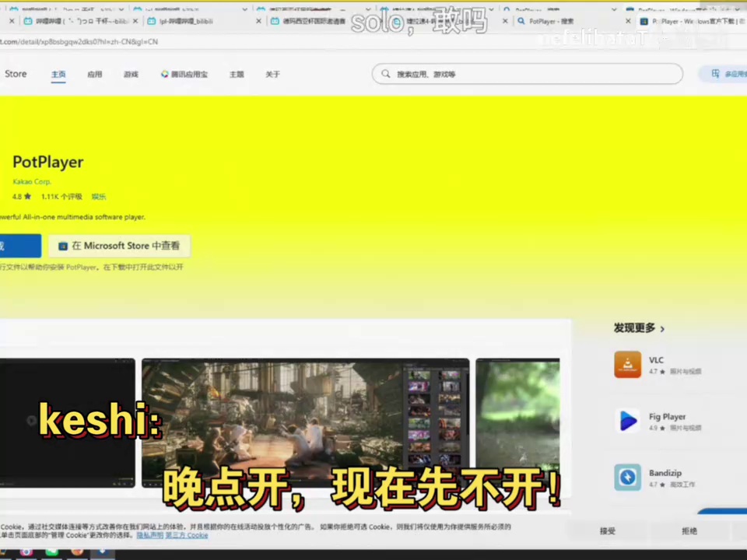Open the dark first PotPlayer screenshot
This screenshot has height=560, width=747.
click(67, 423)
